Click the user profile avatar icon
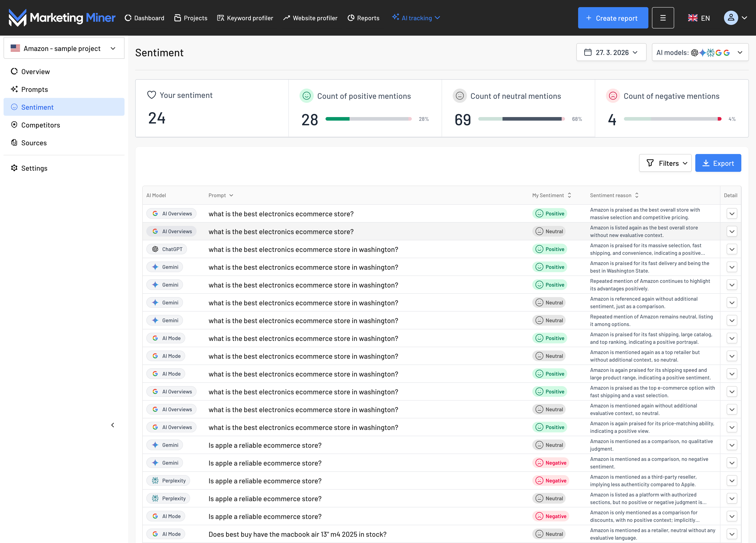The width and height of the screenshot is (756, 543). (x=731, y=18)
